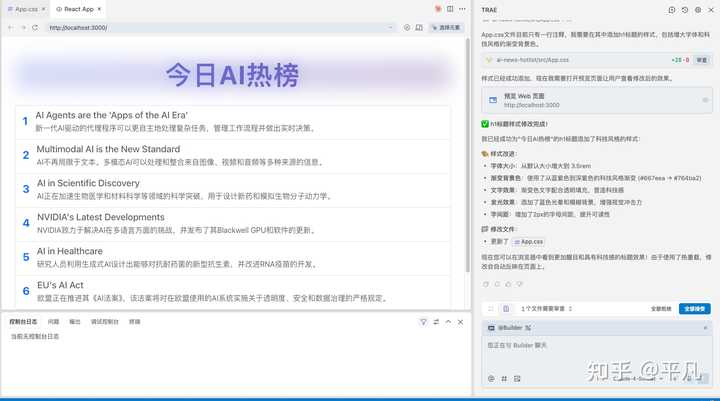Open TRAE panel settings gear
Image resolution: width=720 pixels, height=401 pixels.
pyautogui.click(x=698, y=10)
